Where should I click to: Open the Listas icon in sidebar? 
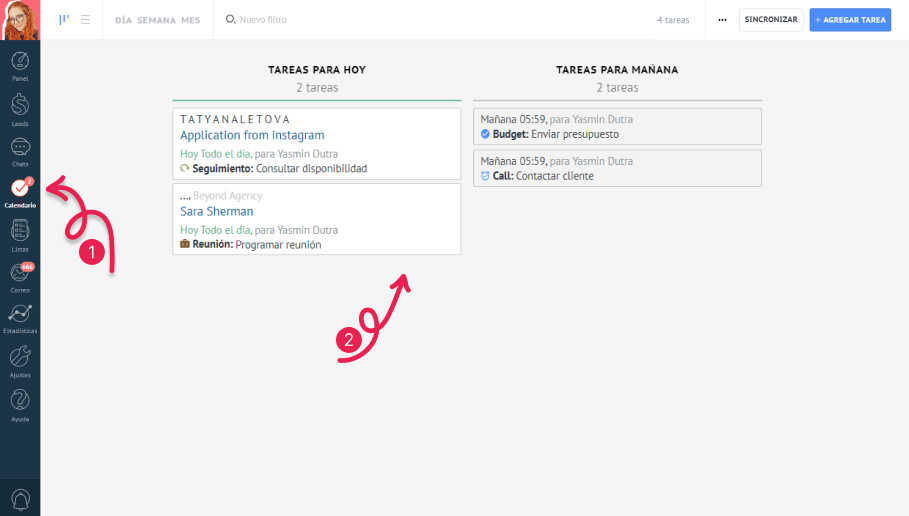pyautogui.click(x=20, y=231)
